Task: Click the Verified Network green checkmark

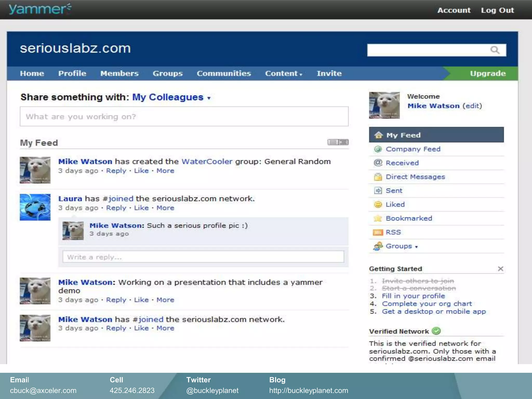Action: (x=436, y=331)
